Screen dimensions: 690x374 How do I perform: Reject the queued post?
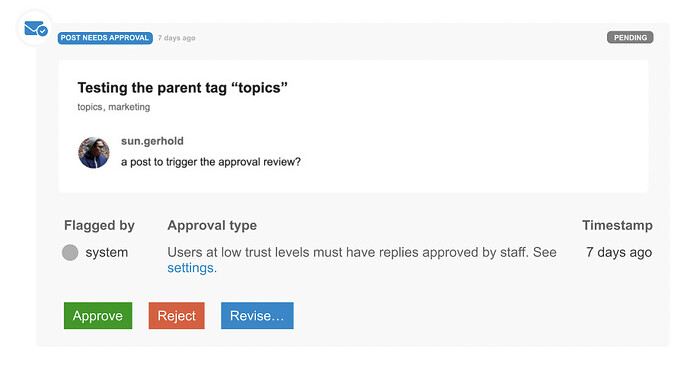(176, 315)
